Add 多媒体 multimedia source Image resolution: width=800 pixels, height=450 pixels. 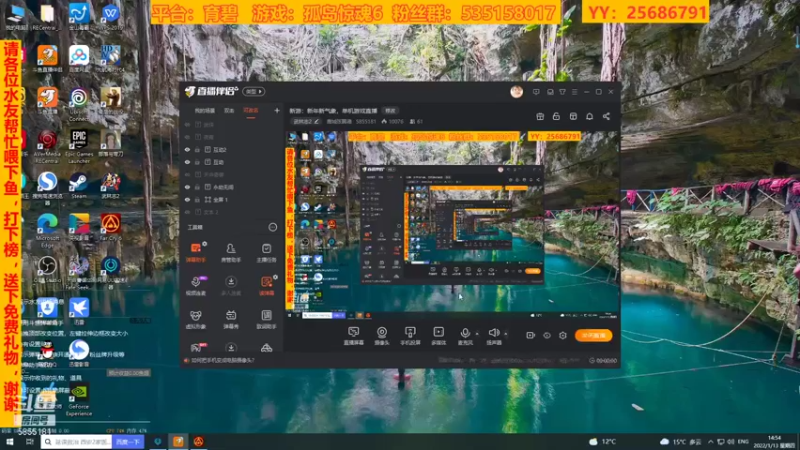(438, 336)
